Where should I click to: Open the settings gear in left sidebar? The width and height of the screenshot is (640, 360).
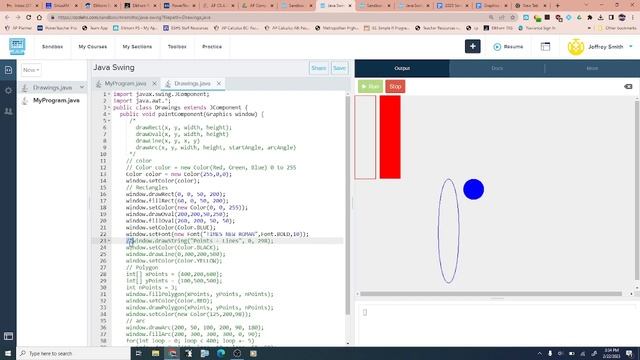(8, 90)
